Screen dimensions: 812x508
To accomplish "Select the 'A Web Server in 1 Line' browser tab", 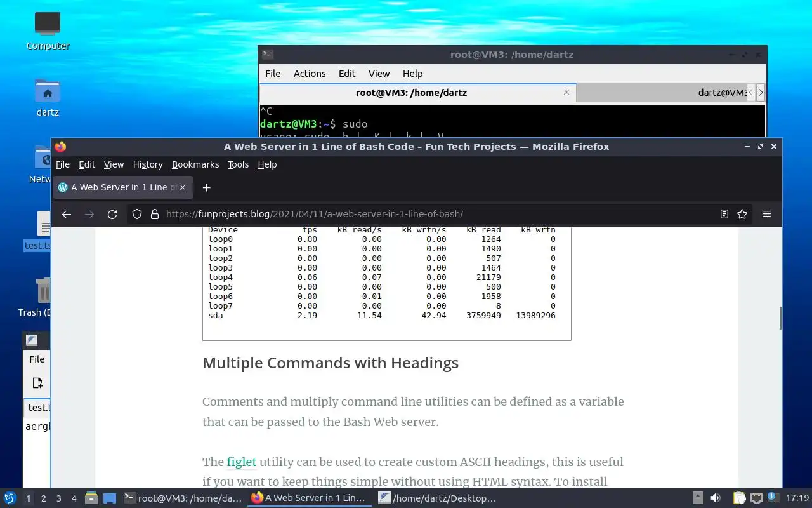I will pyautogui.click(x=122, y=187).
